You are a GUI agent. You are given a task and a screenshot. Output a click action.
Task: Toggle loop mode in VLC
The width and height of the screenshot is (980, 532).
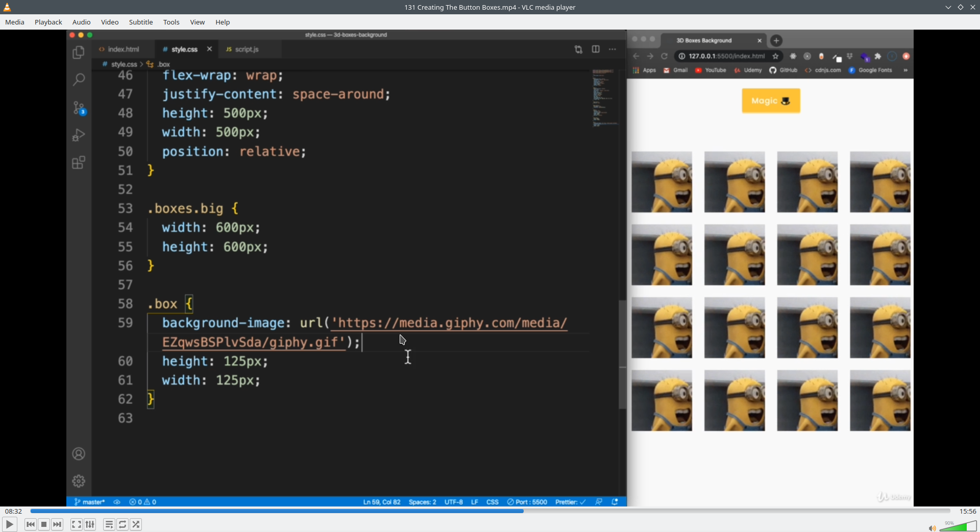[x=122, y=524]
